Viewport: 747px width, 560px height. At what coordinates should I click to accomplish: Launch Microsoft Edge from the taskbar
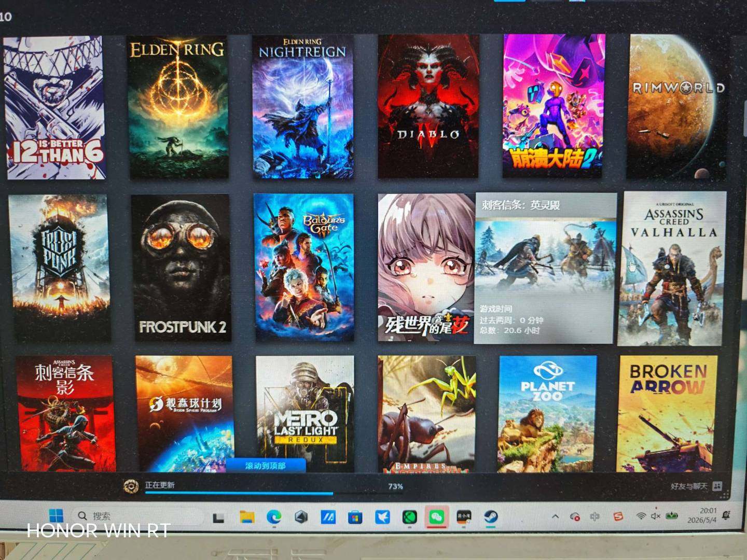pyautogui.click(x=273, y=517)
